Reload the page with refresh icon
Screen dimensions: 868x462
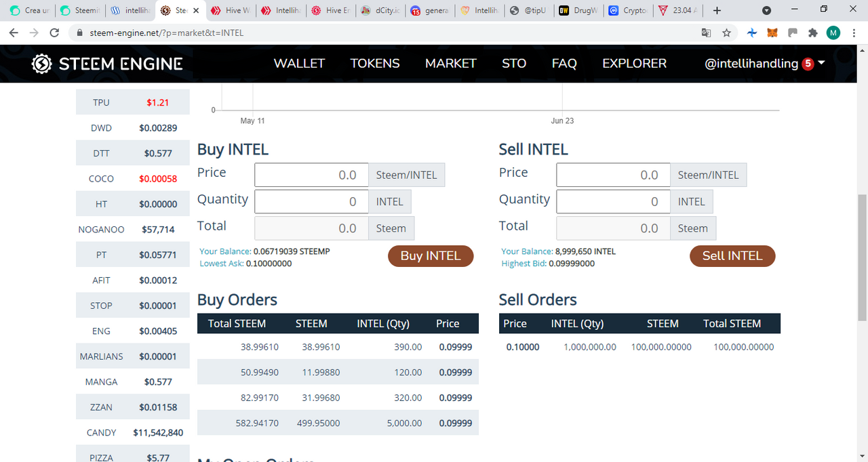click(55, 33)
